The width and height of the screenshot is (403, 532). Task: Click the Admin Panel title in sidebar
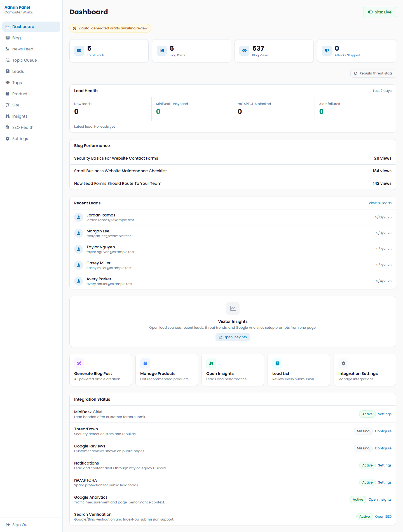tap(17, 7)
